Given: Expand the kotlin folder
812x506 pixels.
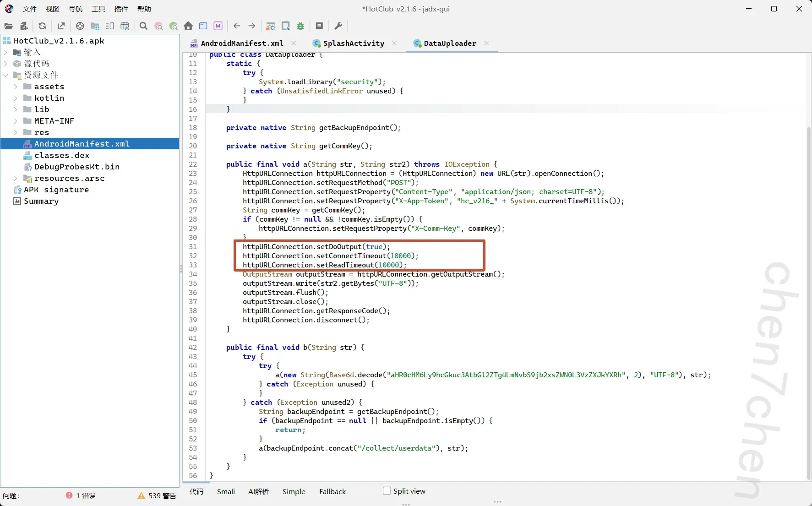Looking at the screenshot, I should (16, 98).
